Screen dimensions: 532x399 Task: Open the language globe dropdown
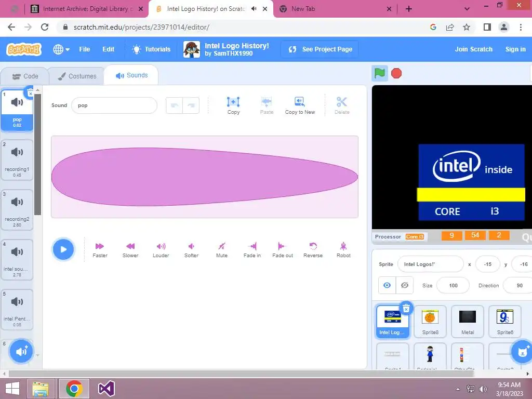(61, 49)
